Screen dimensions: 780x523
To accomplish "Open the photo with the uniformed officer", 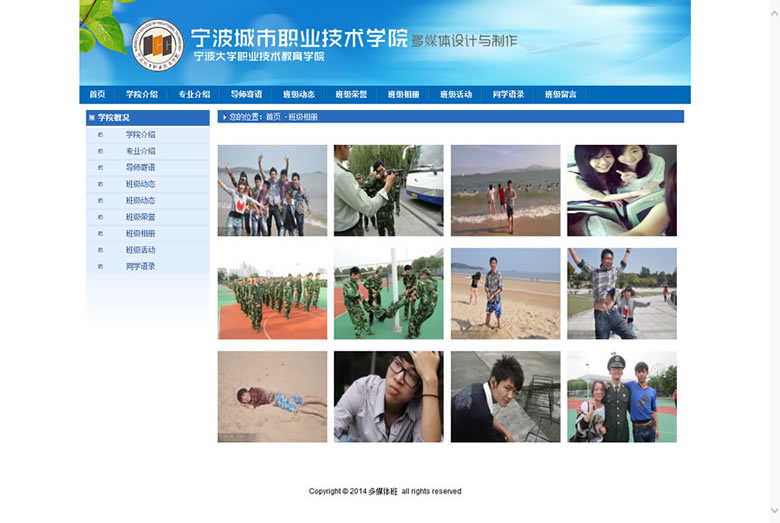I will click(x=621, y=397).
